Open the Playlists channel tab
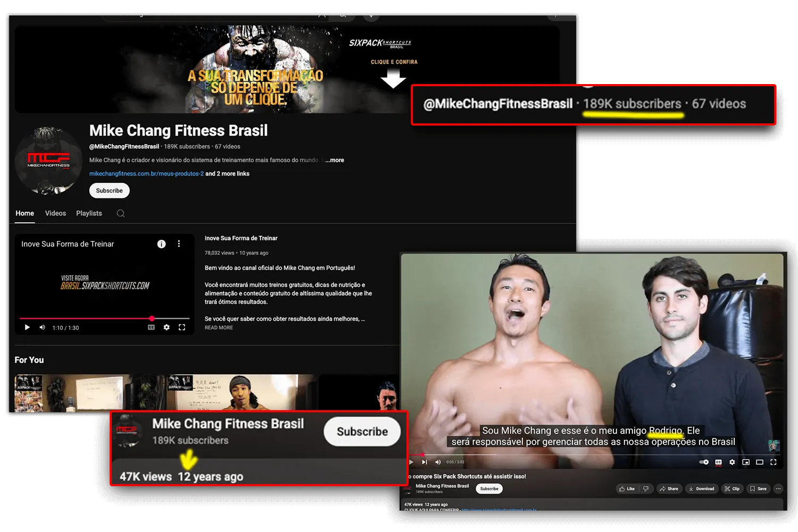This screenshot has width=798, height=532. tap(89, 213)
